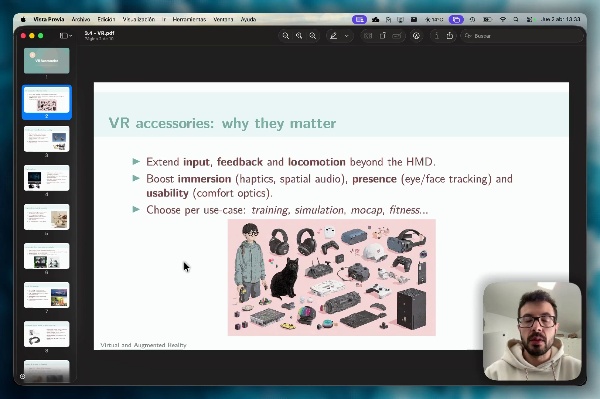The width and height of the screenshot is (600, 399).
Task: Open the Vista Previa menu
Action: tap(49, 19)
